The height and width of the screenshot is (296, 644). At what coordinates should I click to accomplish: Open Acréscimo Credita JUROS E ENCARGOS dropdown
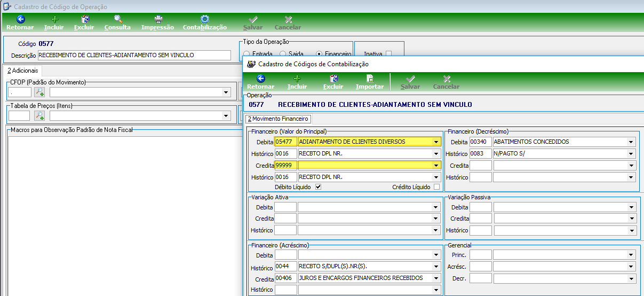(x=436, y=278)
